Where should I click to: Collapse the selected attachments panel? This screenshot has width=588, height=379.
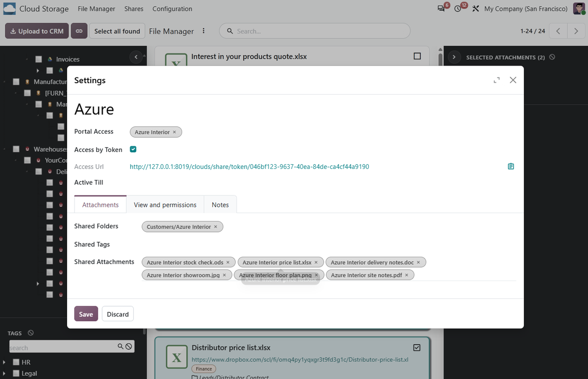pos(454,57)
